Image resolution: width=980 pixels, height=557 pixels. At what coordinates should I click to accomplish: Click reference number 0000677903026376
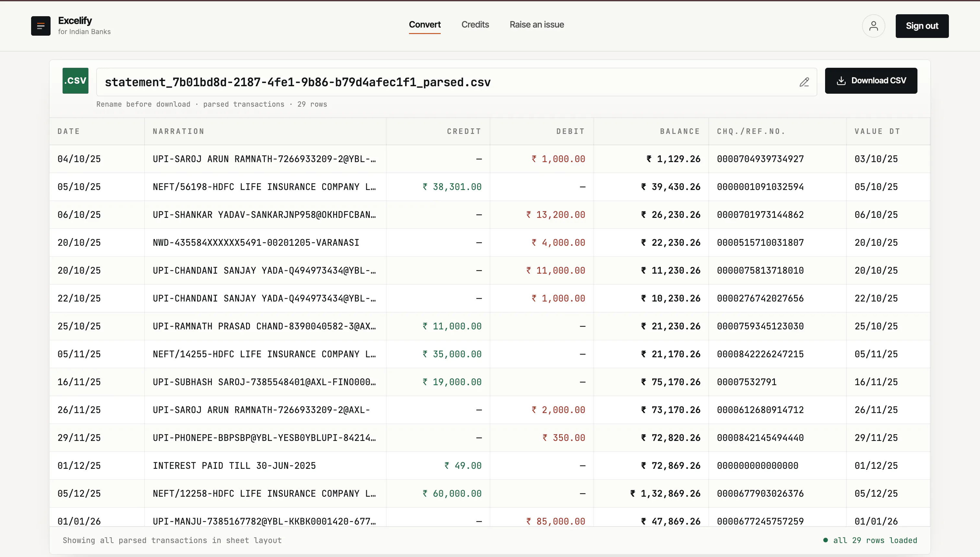760,494
